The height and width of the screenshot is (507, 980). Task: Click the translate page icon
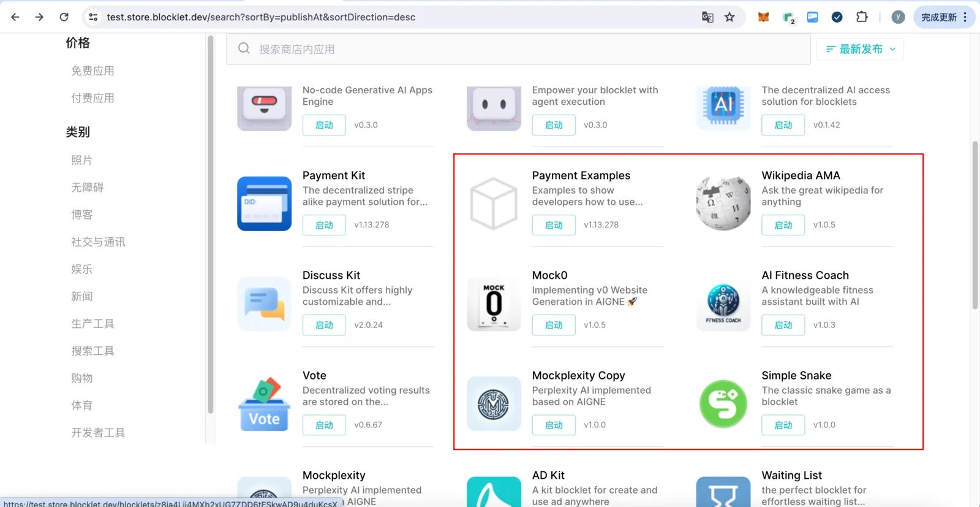pos(707,17)
